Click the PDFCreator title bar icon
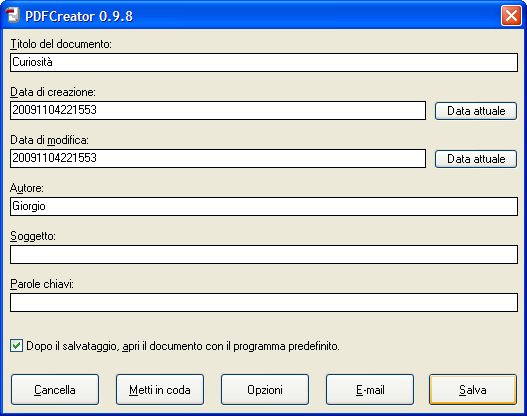This screenshot has width=527, height=416. [13, 15]
